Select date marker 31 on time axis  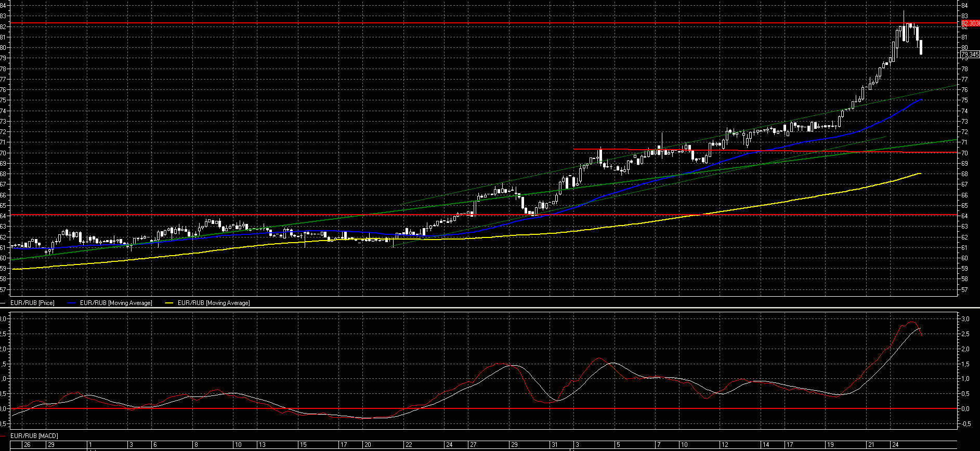click(x=555, y=445)
